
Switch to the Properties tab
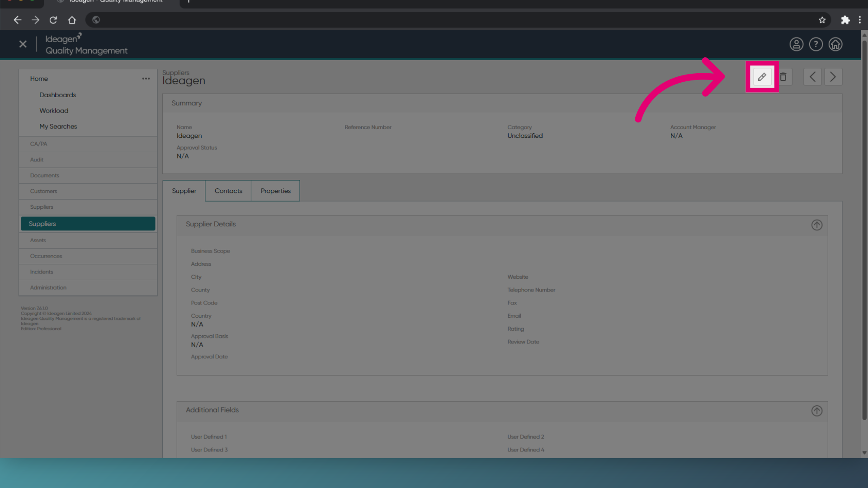(276, 191)
